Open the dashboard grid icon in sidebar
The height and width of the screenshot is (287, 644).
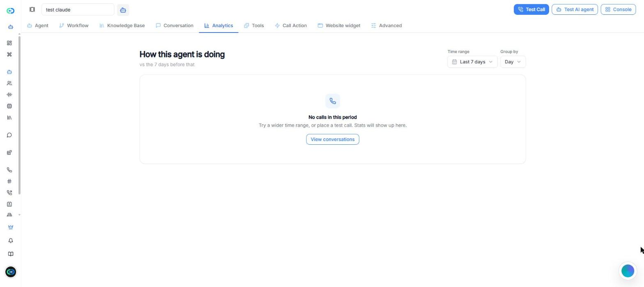pyautogui.click(x=9, y=43)
